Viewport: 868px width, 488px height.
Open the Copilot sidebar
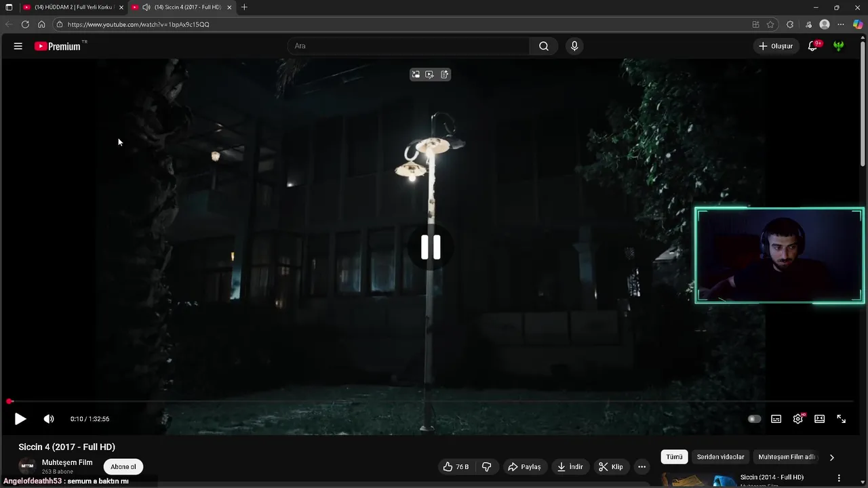pyautogui.click(x=858, y=24)
